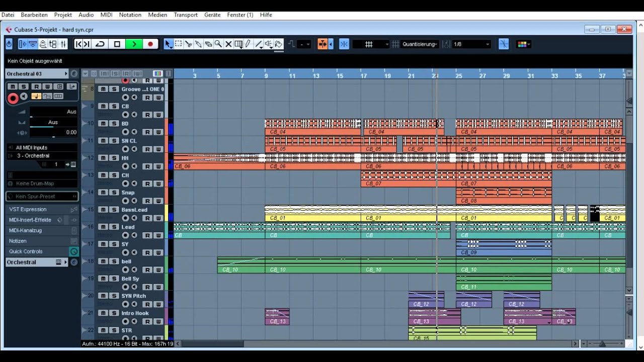Toggle inspector record enable button

pyautogui.click(x=13, y=99)
